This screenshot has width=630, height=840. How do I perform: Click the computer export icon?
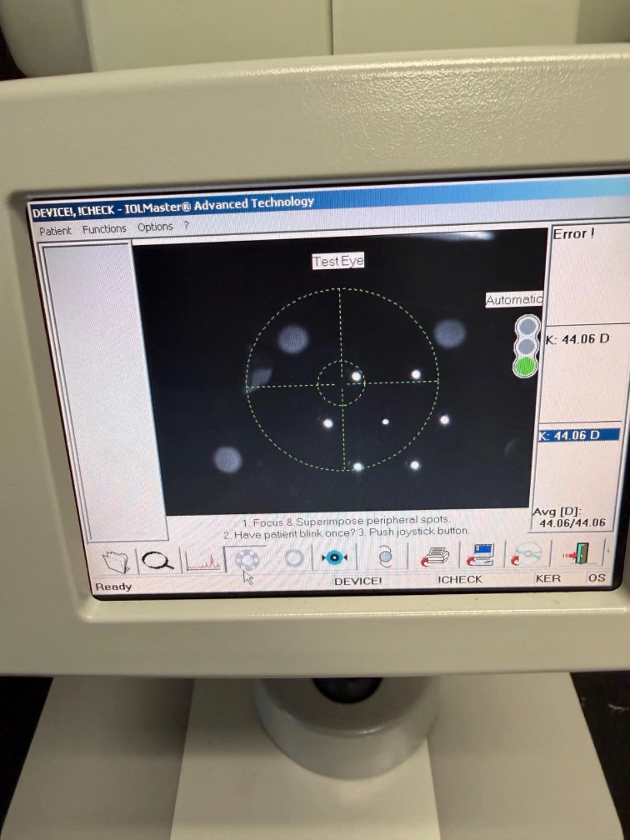coord(480,554)
